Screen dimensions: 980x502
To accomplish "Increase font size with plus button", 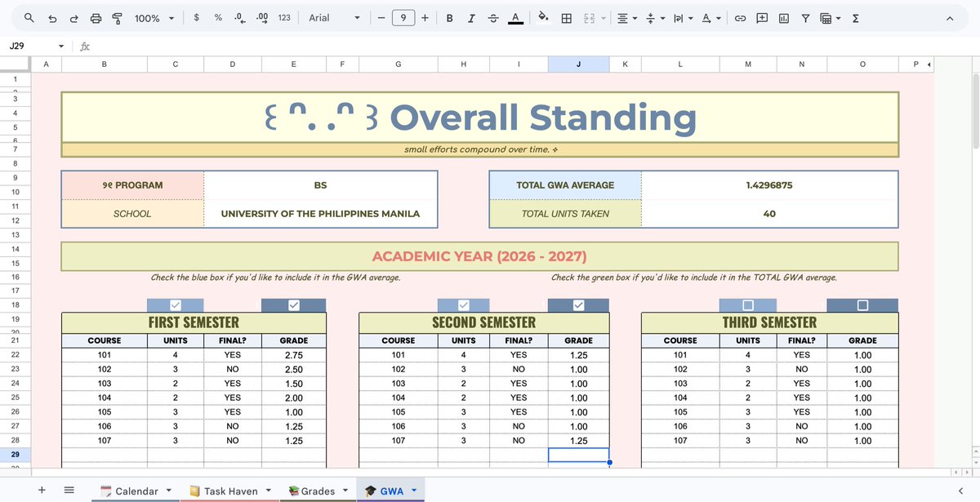I will (x=425, y=18).
